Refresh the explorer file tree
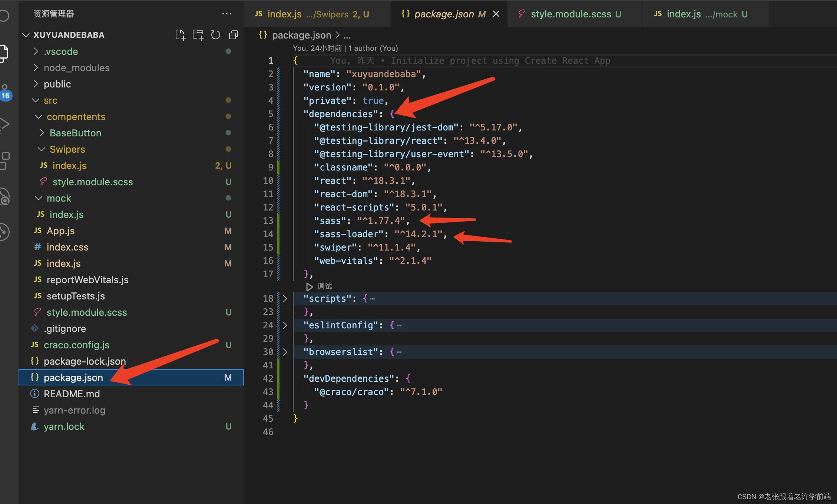The height and width of the screenshot is (504, 837). coord(216,35)
